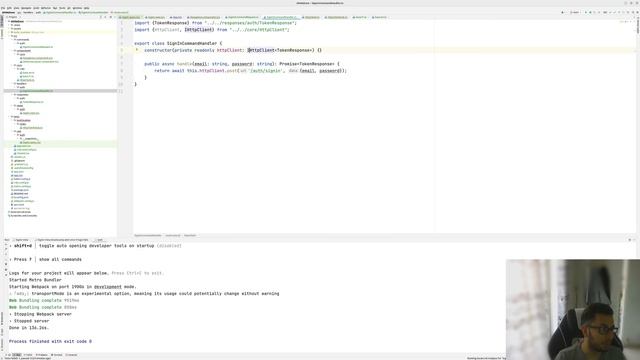Select TokenResponse.ts in the project tree

(x=33, y=102)
